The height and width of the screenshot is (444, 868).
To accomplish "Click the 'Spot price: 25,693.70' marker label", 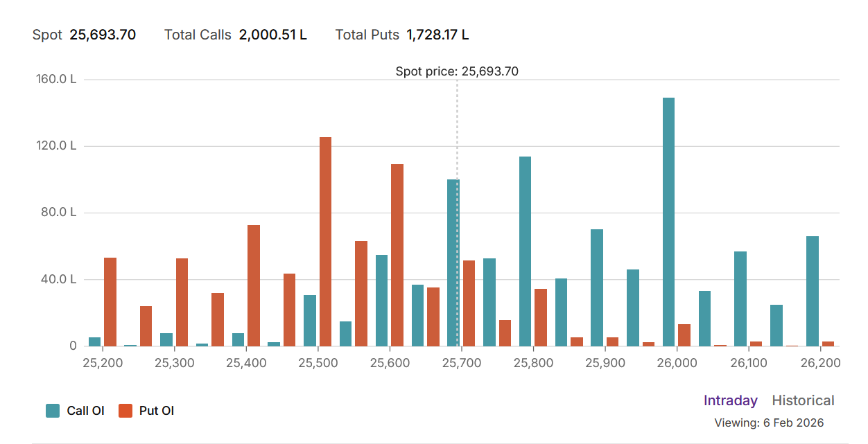I will tap(457, 71).
